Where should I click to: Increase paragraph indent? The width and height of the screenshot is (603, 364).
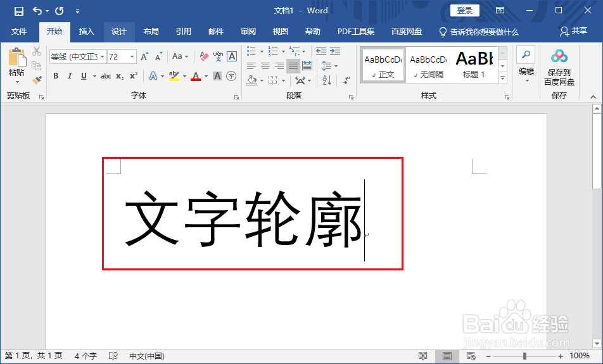(x=335, y=51)
